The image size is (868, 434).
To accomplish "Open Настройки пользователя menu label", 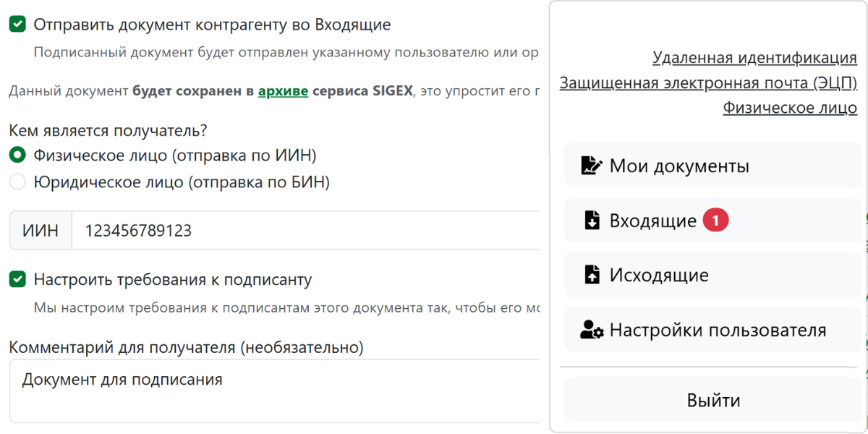I will [718, 331].
